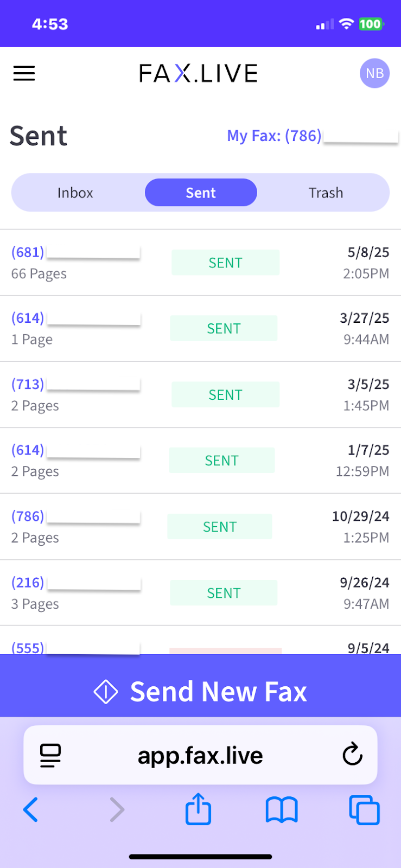Go back with Safari back arrow
The width and height of the screenshot is (401, 868).
tap(30, 810)
